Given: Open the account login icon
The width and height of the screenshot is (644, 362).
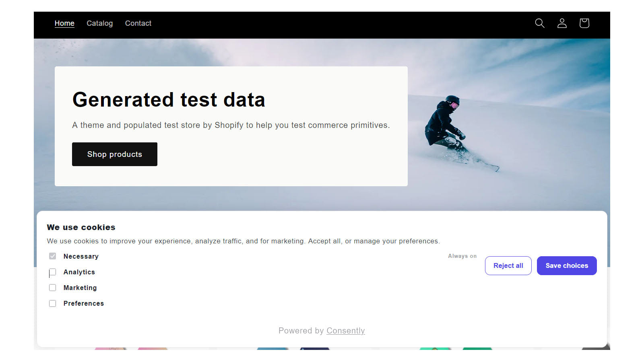Looking at the screenshot, I should (x=562, y=23).
